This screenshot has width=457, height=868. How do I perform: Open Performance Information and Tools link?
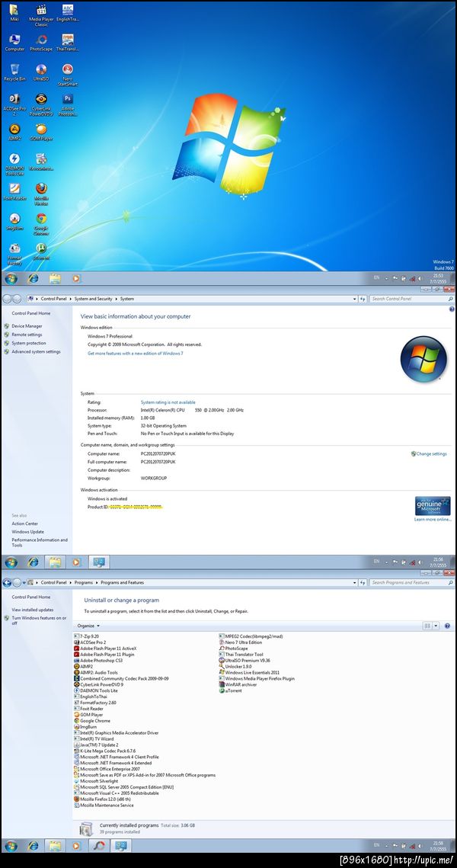pyautogui.click(x=40, y=543)
